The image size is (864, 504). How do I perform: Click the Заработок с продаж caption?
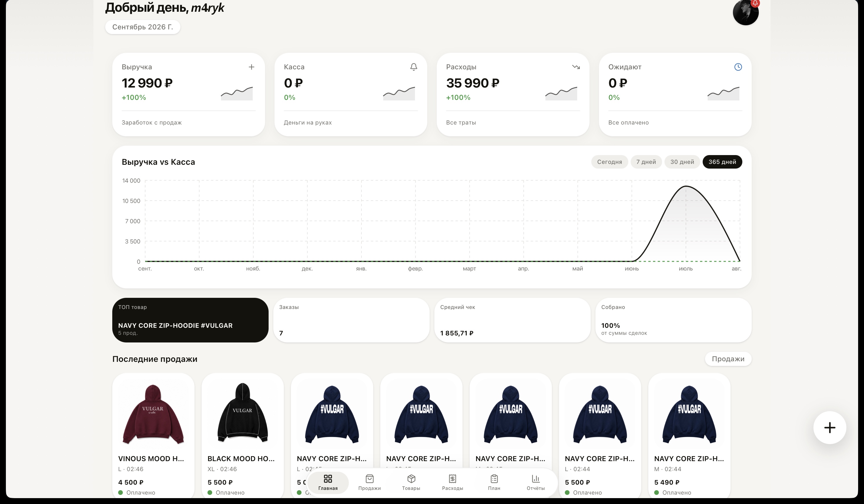(152, 123)
